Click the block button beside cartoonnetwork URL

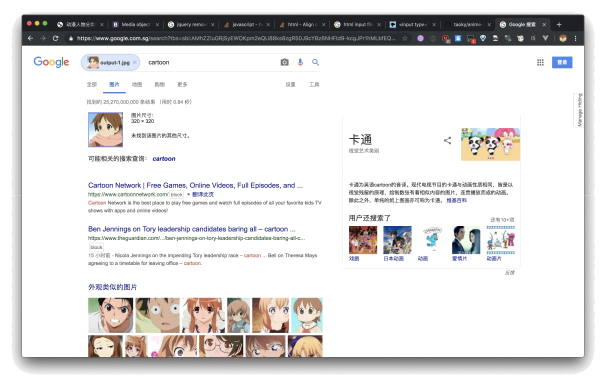[x=177, y=194]
